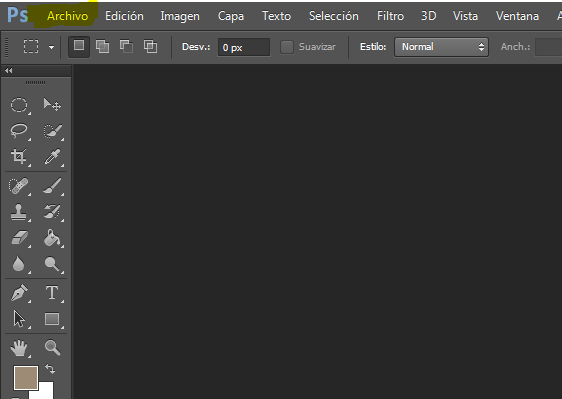
Task: Collapse the tools panel with double arrows
Action: coord(9,71)
